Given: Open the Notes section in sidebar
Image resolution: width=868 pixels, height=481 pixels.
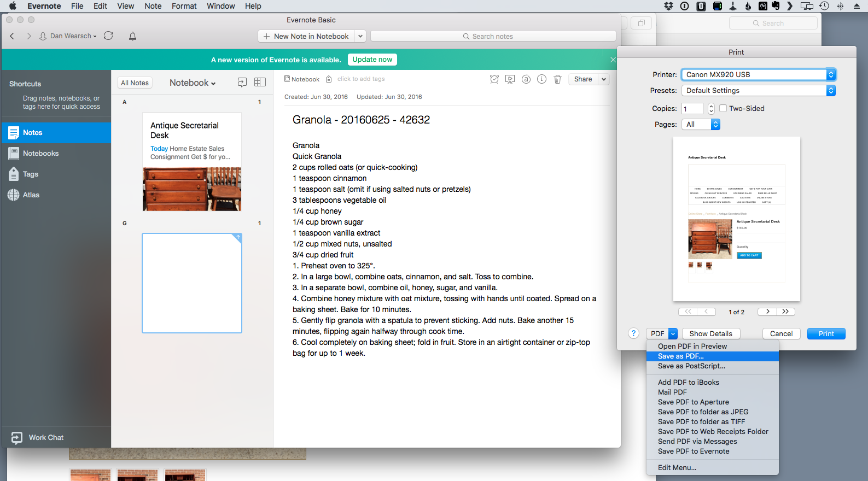Looking at the screenshot, I should point(56,133).
